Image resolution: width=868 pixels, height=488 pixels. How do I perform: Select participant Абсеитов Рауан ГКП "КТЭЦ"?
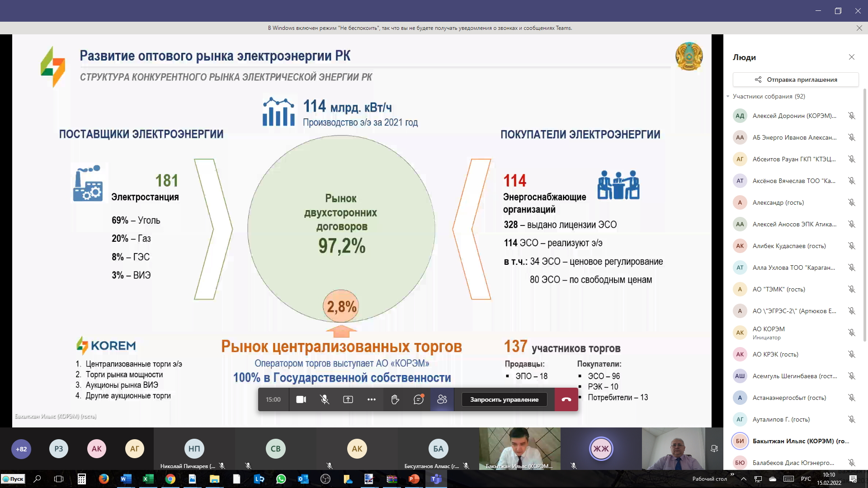(795, 159)
